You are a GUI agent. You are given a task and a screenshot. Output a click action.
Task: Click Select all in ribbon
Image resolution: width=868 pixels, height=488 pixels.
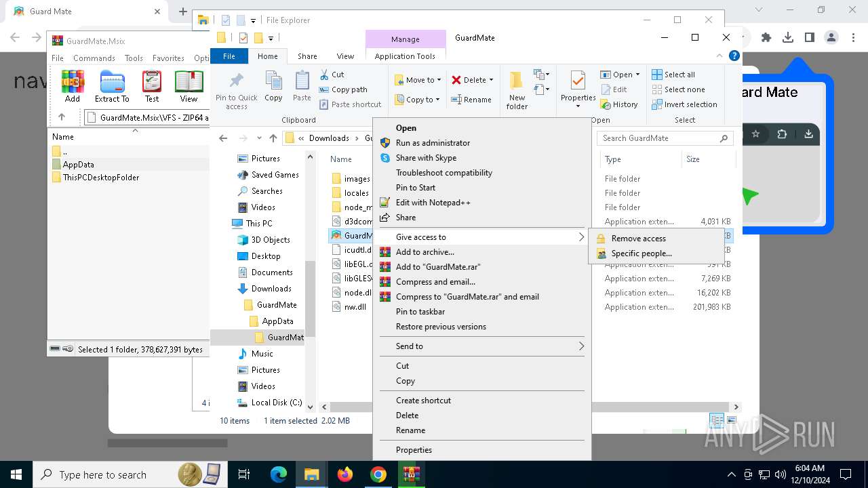pos(673,75)
